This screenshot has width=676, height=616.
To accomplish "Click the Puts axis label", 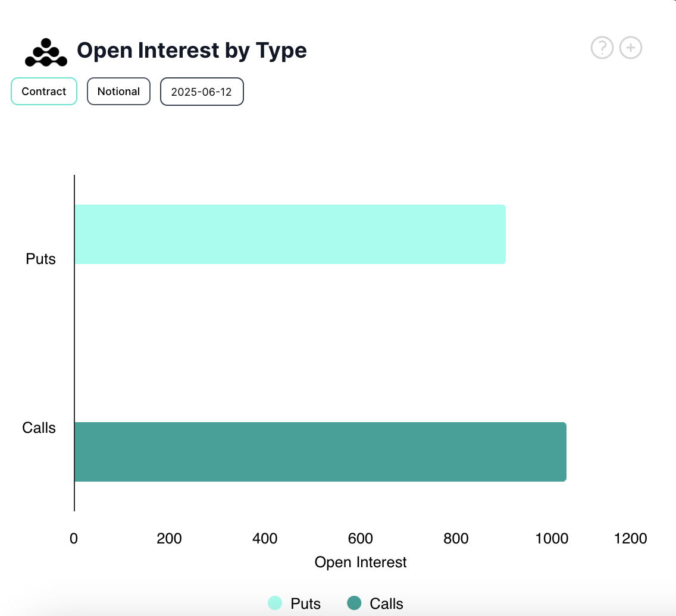I will [x=40, y=259].
